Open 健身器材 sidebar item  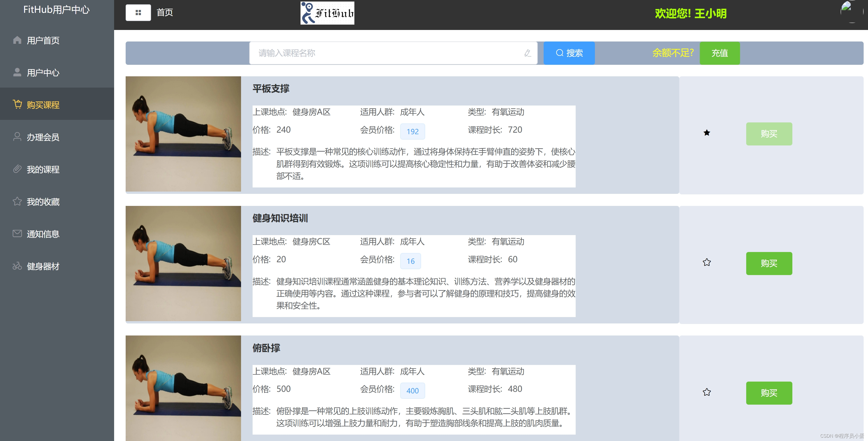pyautogui.click(x=43, y=266)
